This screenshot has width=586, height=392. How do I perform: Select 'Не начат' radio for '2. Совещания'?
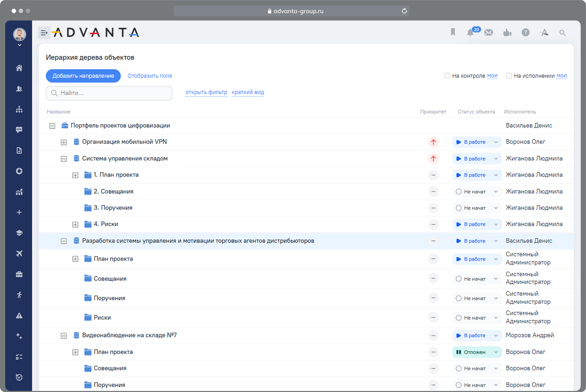click(x=458, y=192)
